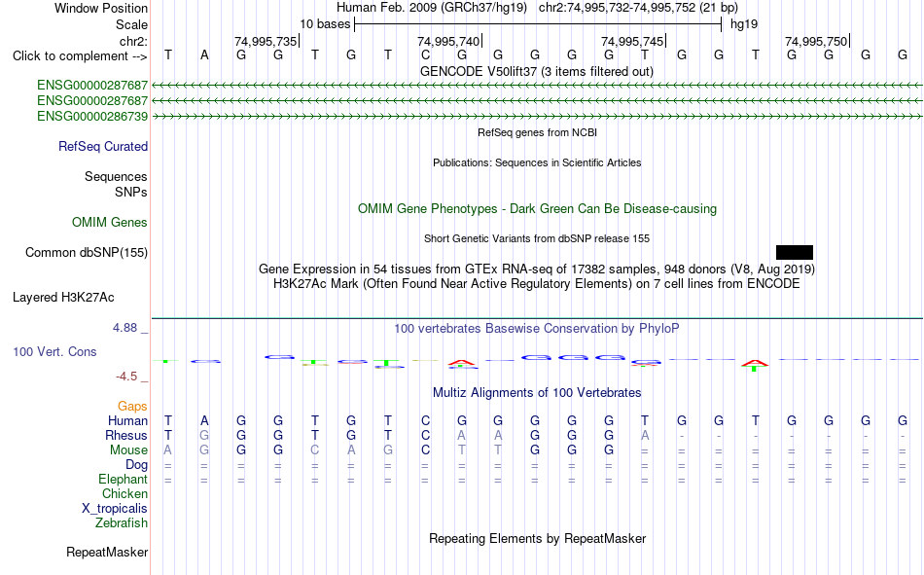
Task: Open the OMIM Genes track label
Action: pyautogui.click(x=110, y=223)
